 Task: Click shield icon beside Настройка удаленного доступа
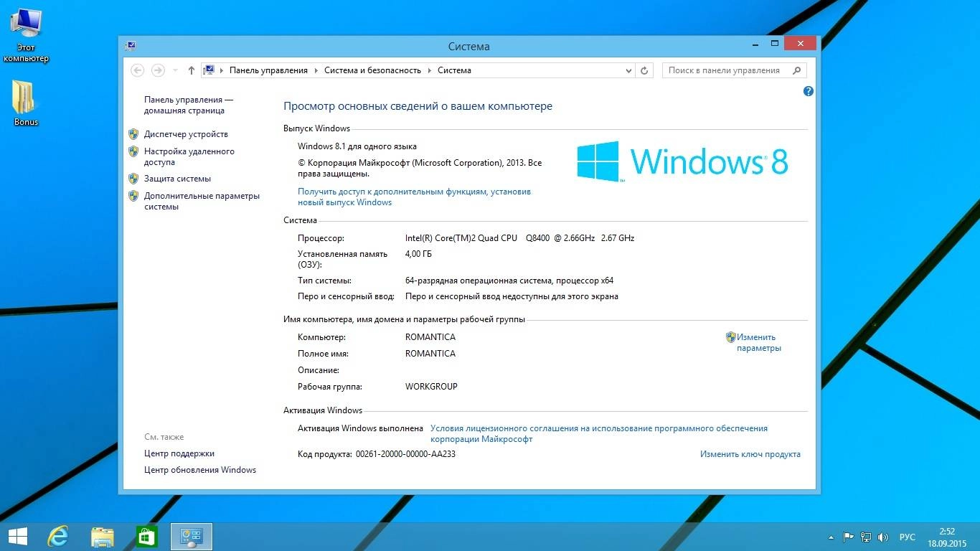point(133,151)
